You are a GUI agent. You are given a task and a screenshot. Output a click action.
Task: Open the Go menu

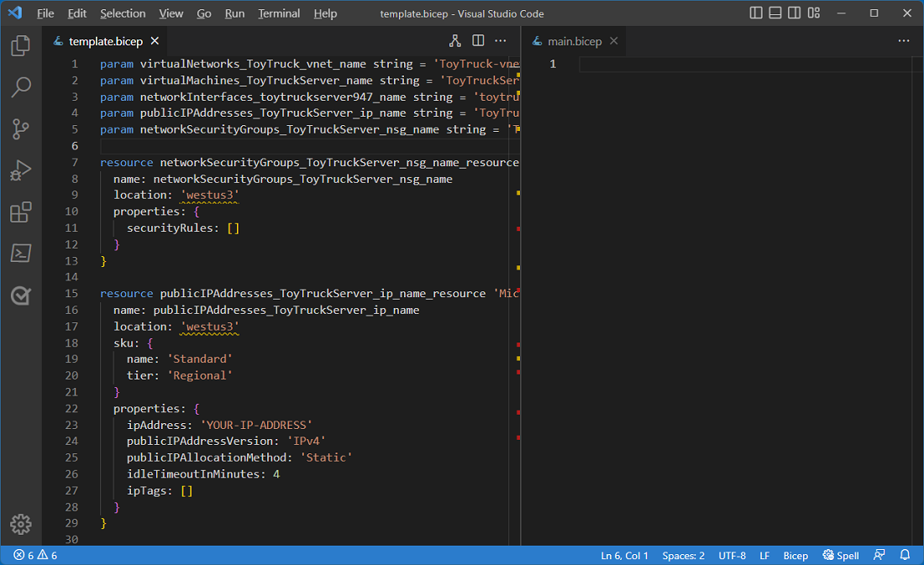[x=204, y=13]
